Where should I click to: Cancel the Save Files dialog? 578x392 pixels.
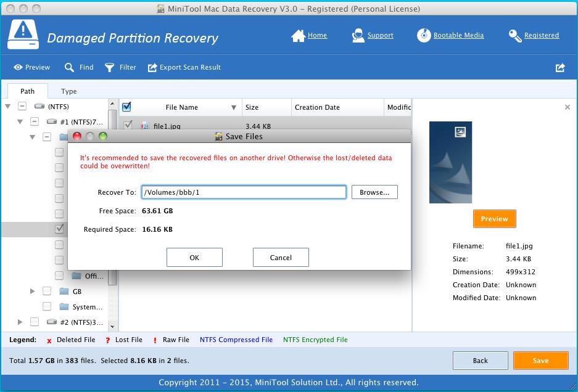(x=281, y=258)
